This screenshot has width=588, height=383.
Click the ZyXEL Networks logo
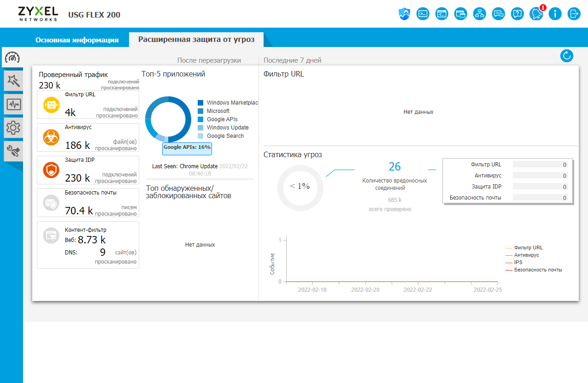click(38, 14)
